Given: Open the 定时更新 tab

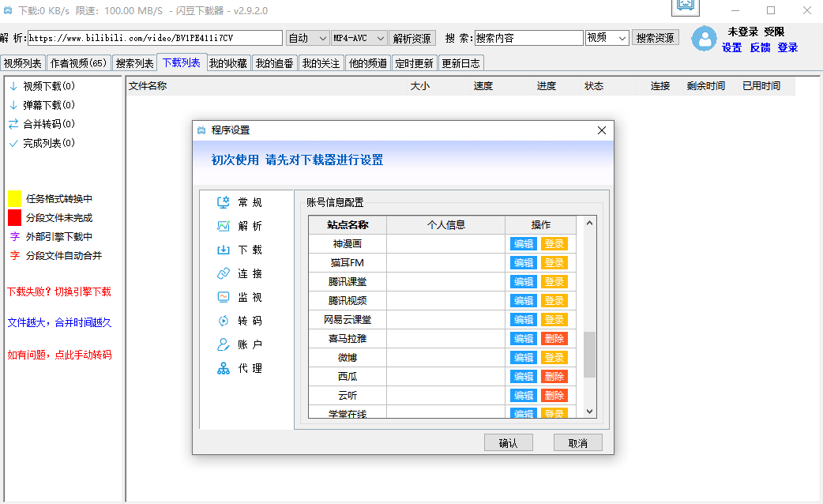Looking at the screenshot, I should click(414, 63).
